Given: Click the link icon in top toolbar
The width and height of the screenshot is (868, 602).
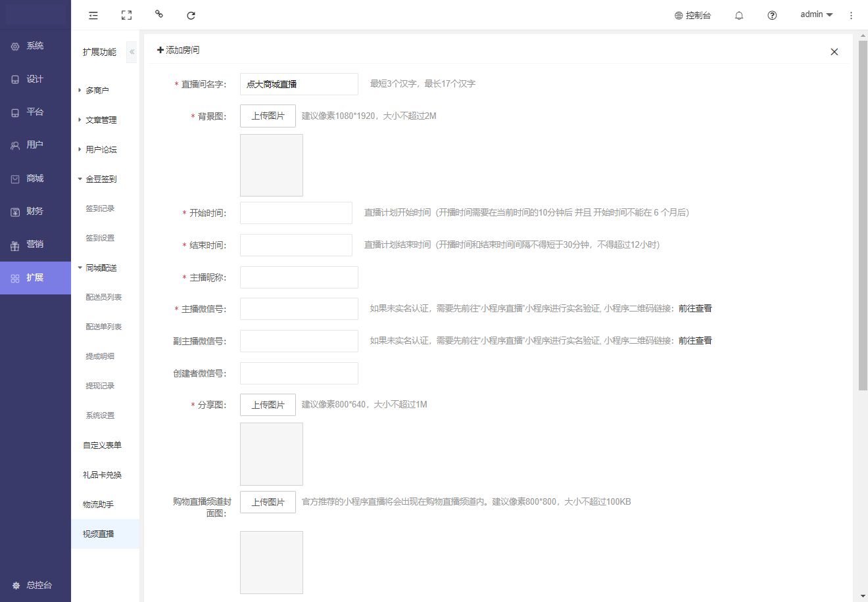Looking at the screenshot, I should 158,14.
